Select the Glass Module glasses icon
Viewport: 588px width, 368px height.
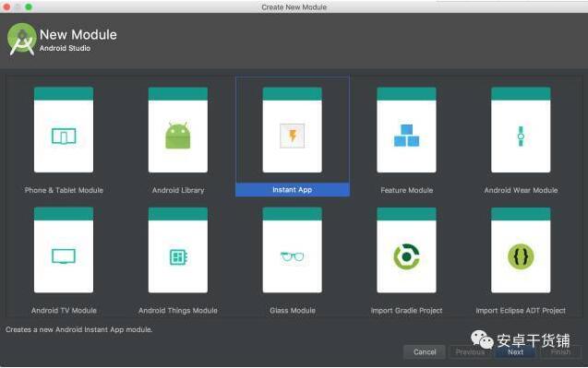tap(292, 256)
